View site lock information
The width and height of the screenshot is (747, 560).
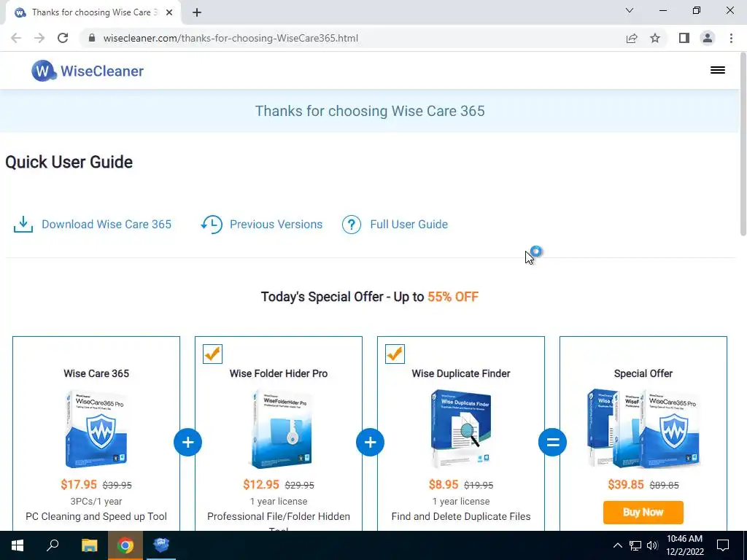point(92,38)
